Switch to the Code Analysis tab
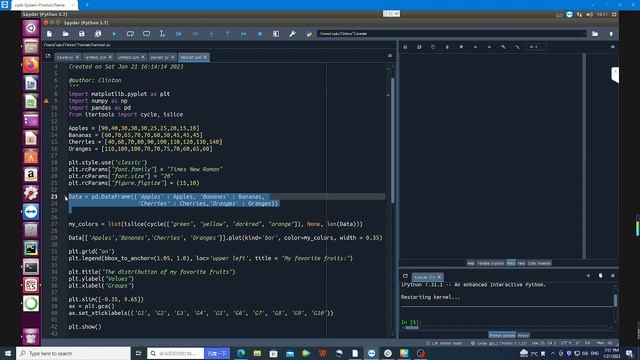The height and width of the screenshot is (360, 640). click(539, 263)
